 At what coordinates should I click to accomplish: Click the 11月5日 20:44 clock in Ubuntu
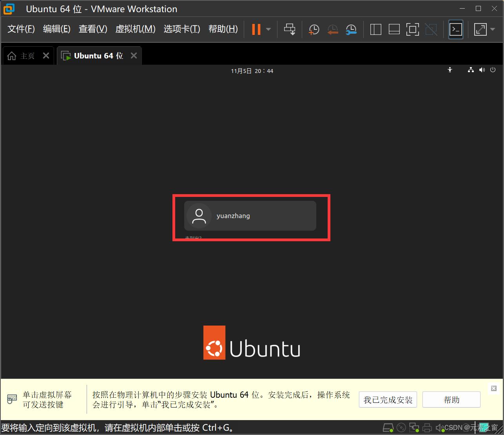(x=252, y=71)
